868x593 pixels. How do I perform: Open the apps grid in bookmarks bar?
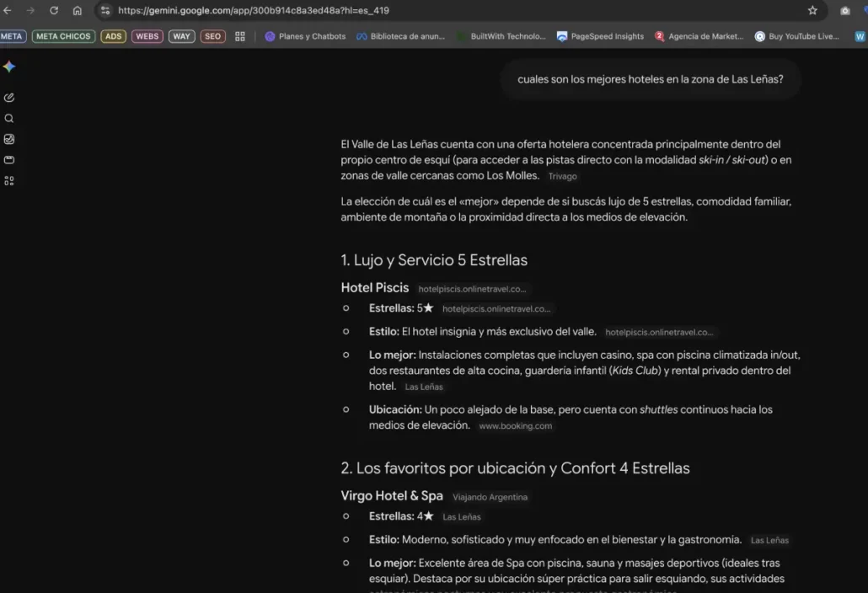pos(239,36)
